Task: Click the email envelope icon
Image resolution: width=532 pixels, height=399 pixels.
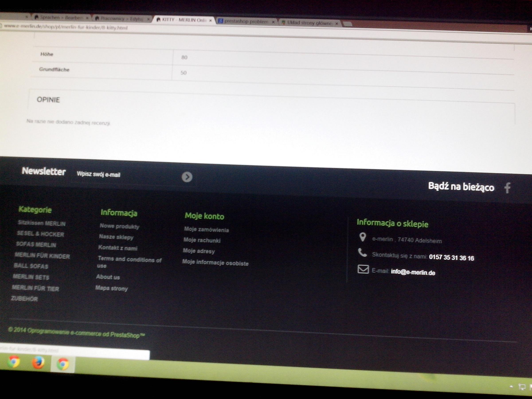Action: pyautogui.click(x=363, y=269)
